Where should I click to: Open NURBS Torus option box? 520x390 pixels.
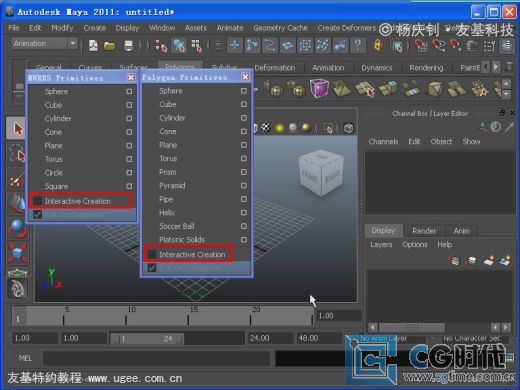[x=129, y=159]
